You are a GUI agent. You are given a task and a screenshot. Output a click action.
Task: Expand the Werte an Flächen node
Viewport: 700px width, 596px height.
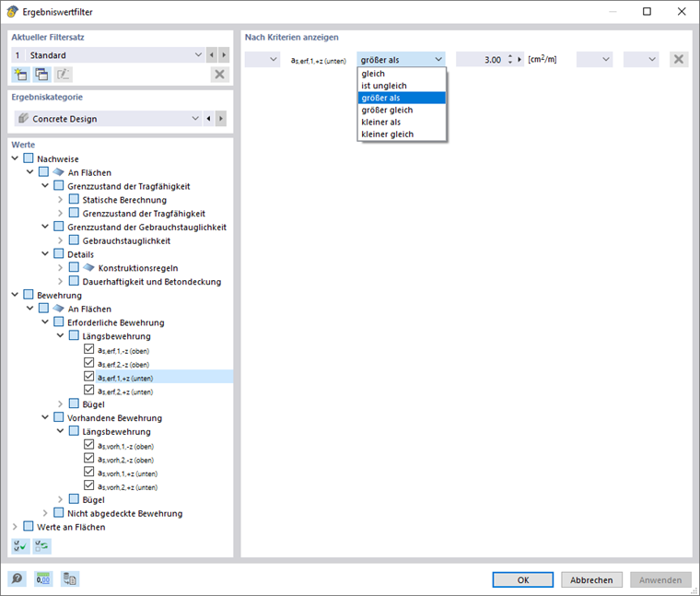15,527
